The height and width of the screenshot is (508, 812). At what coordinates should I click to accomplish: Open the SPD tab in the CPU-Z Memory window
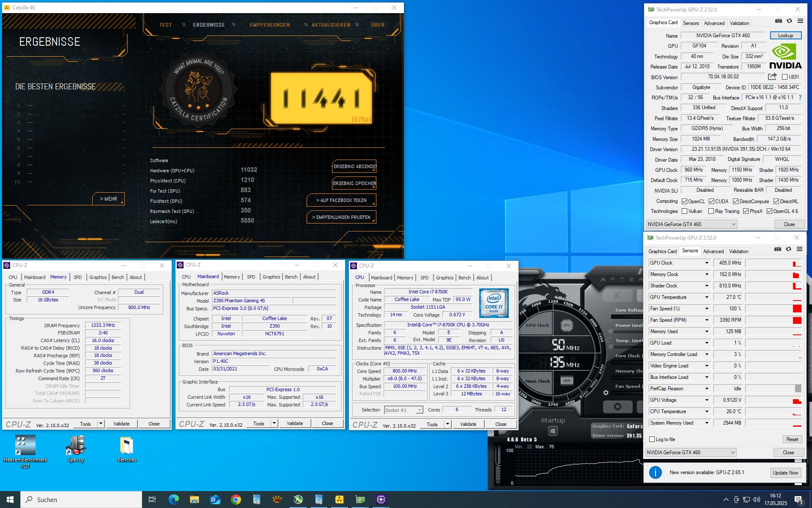pos(78,277)
